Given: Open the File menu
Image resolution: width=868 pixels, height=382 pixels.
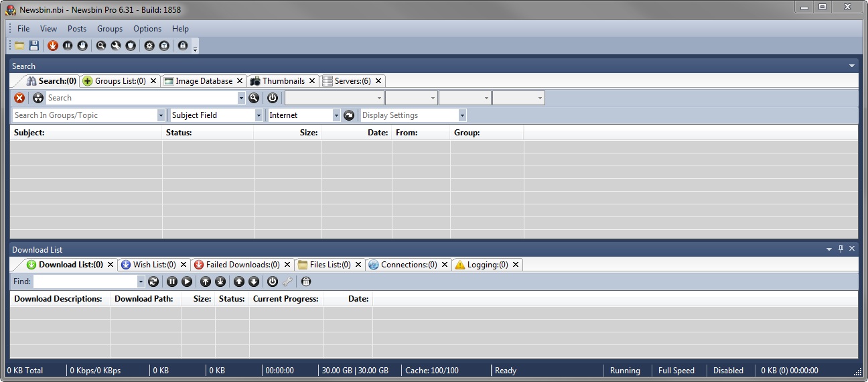Looking at the screenshot, I should [x=23, y=29].
